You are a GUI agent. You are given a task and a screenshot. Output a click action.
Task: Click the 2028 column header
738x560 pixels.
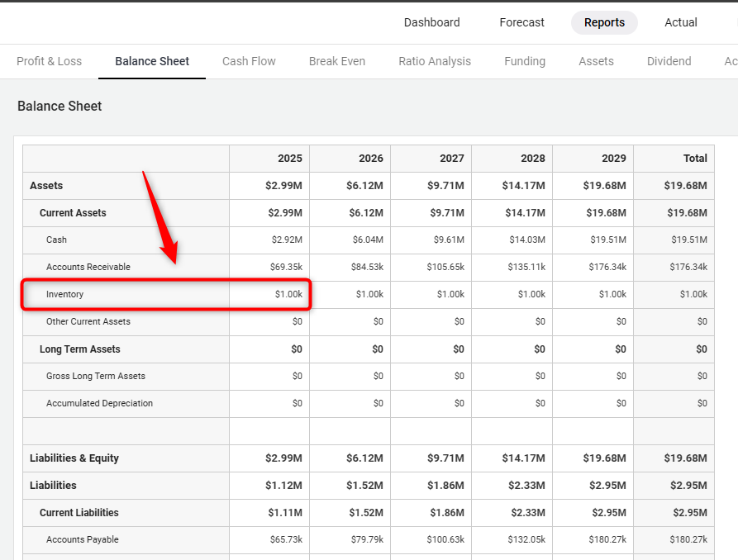[x=533, y=159]
